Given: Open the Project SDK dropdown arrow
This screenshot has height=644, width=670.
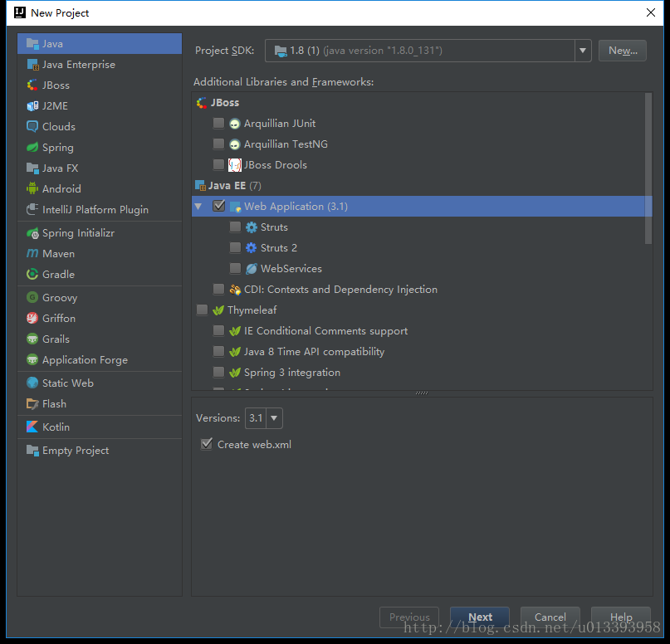Looking at the screenshot, I should (x=583, y=51).
